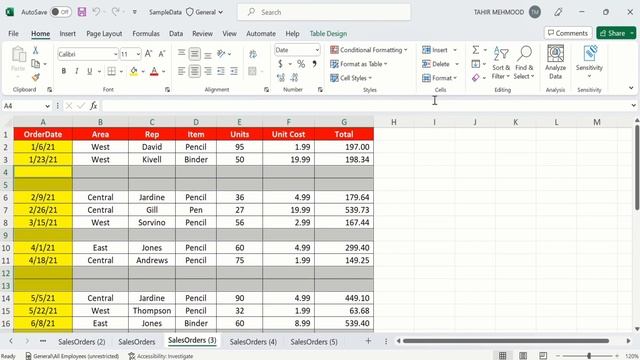Open the Page Layout ribbon tab
This screenshot has height=360, width=640.
(x=104, y=33)
